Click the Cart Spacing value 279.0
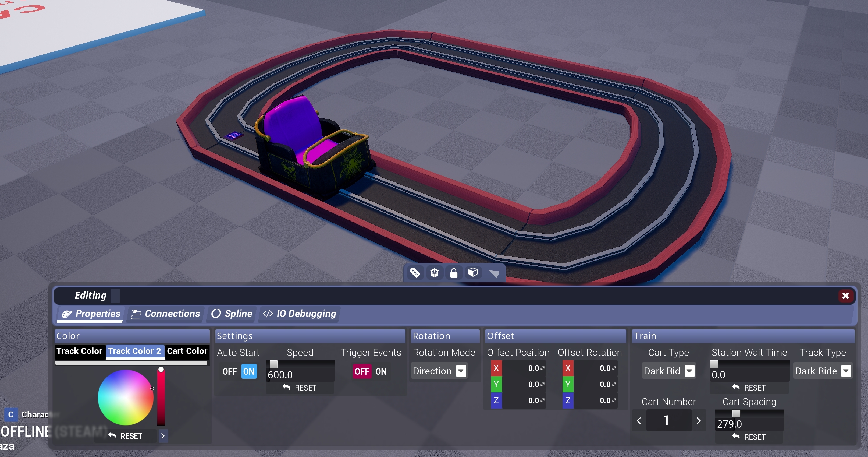The width and height of the screenshot is (868, 457). 749,424
